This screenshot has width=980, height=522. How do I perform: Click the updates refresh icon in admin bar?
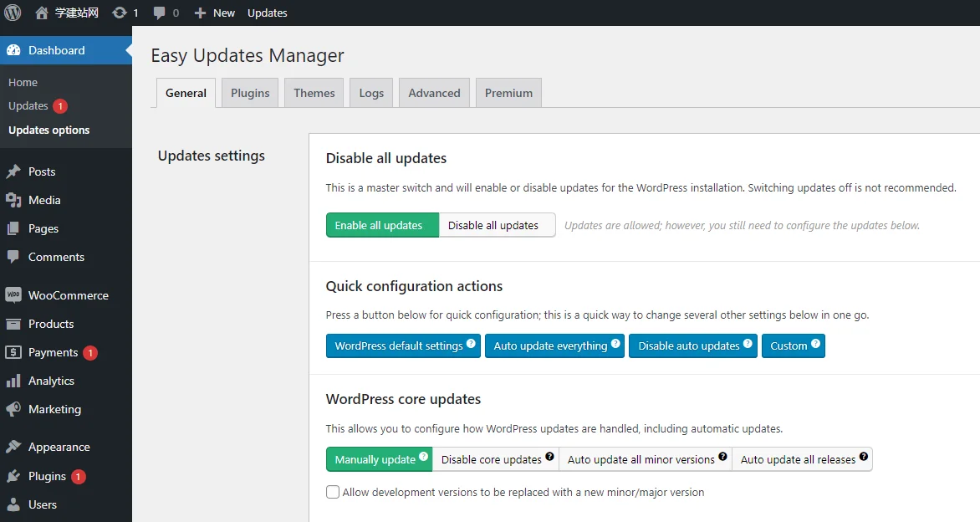click(x=120, y=13)
